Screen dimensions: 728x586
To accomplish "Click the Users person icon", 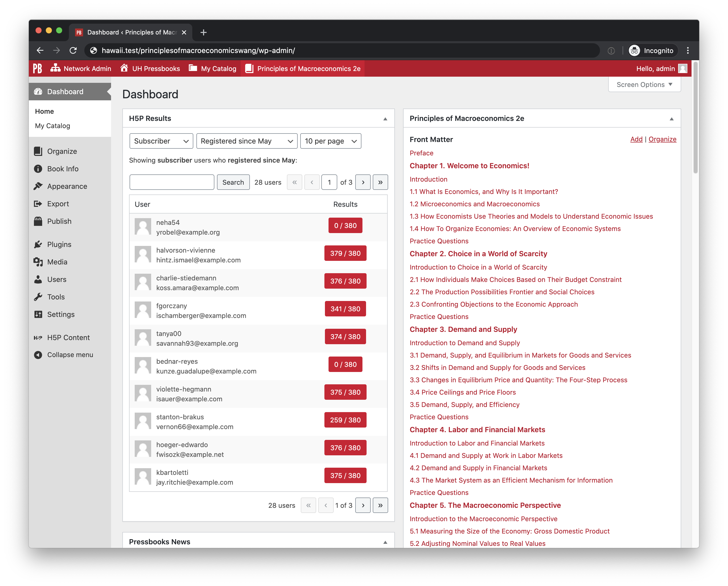I will [x=38, y=279].
